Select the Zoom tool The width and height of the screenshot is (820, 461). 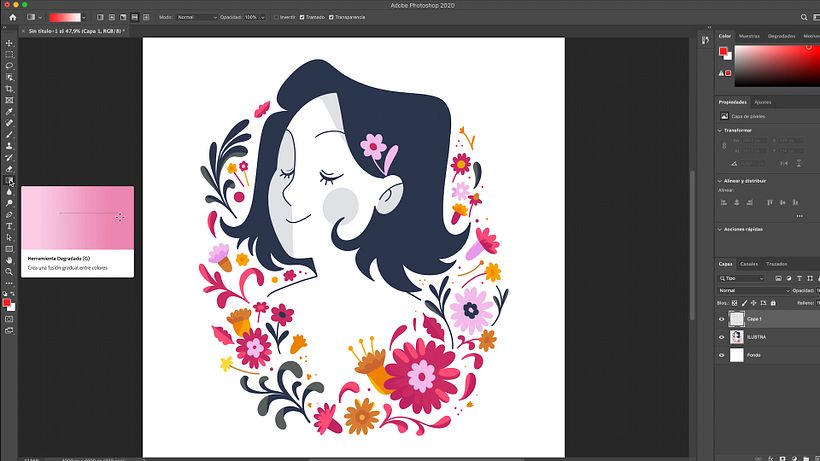pos(9,272)
